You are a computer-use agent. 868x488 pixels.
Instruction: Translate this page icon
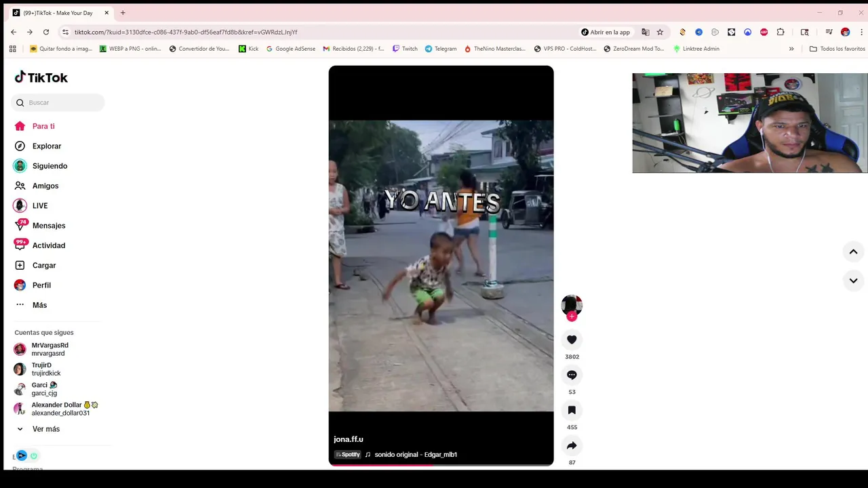pos(646,32)
